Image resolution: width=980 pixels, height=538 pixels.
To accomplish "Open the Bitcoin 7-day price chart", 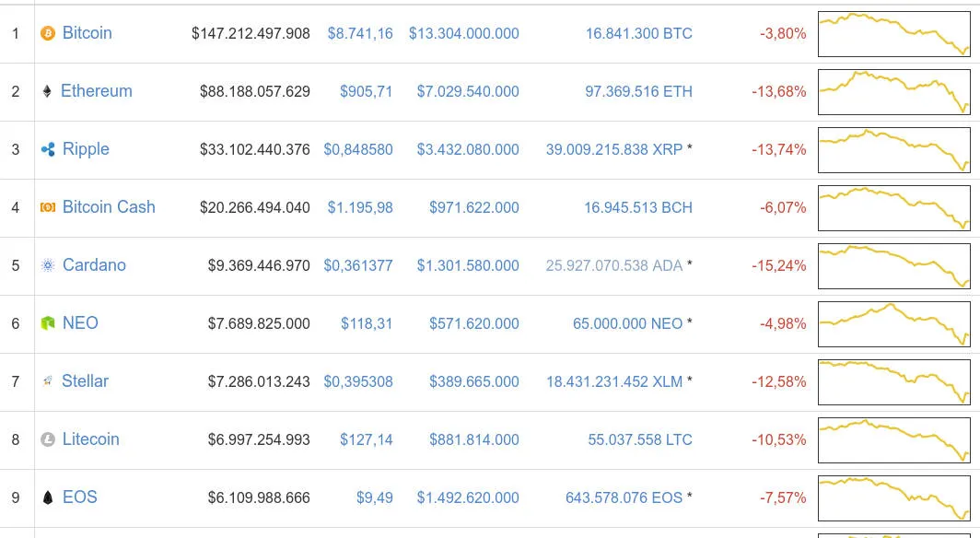I will pyautogui.click(x=894, y=34).
